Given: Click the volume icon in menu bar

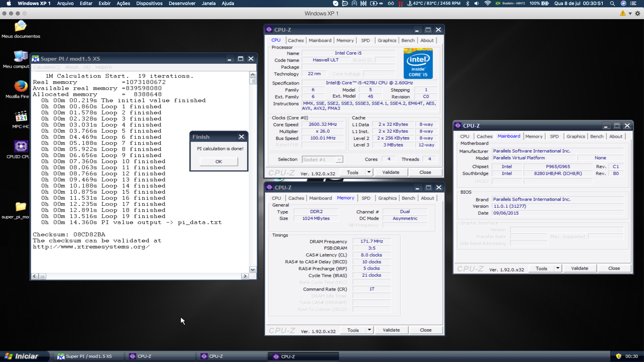Looking at the screenshot, I should click(477, 3).
